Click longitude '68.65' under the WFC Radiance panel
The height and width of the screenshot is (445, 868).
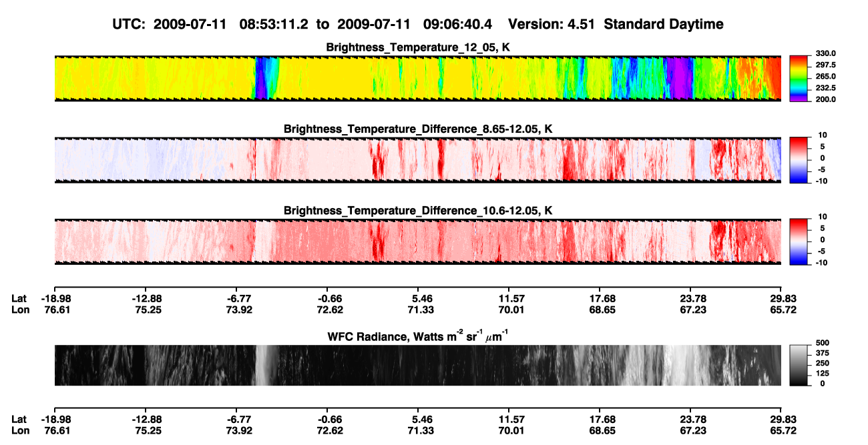pyautogui.click(x=603, y=430)
